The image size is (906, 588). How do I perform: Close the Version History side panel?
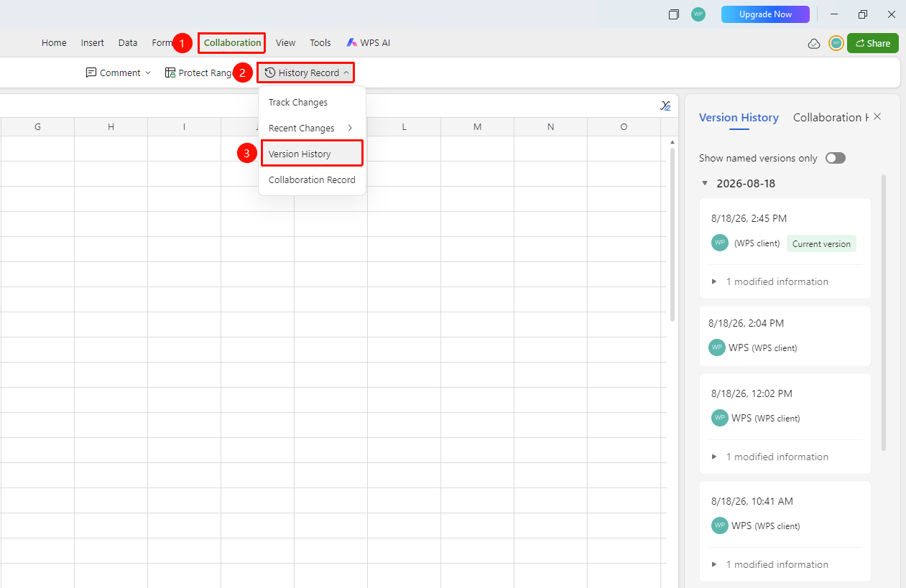pos(877,117)
